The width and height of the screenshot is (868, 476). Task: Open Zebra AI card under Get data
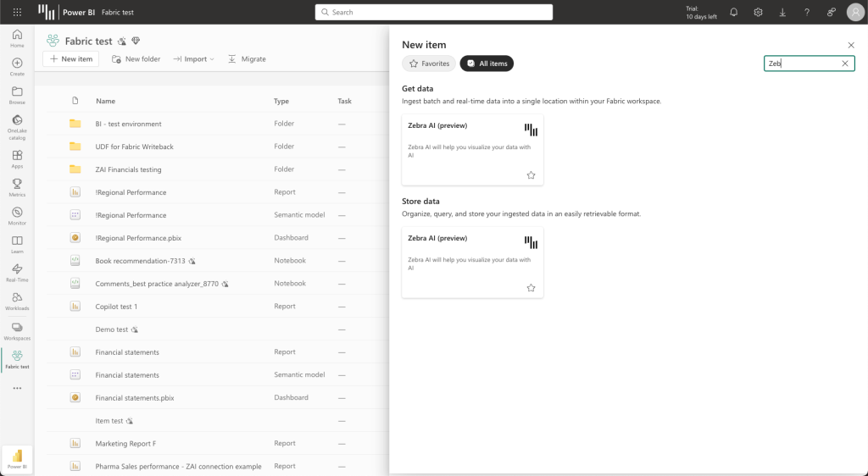(x=472, y=150)
